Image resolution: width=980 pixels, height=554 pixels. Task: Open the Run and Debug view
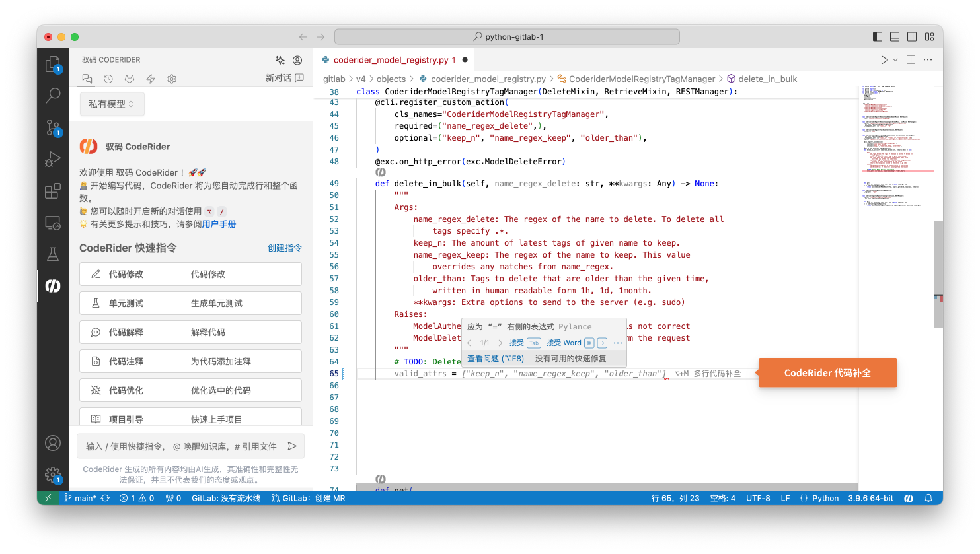click(53, 159)
